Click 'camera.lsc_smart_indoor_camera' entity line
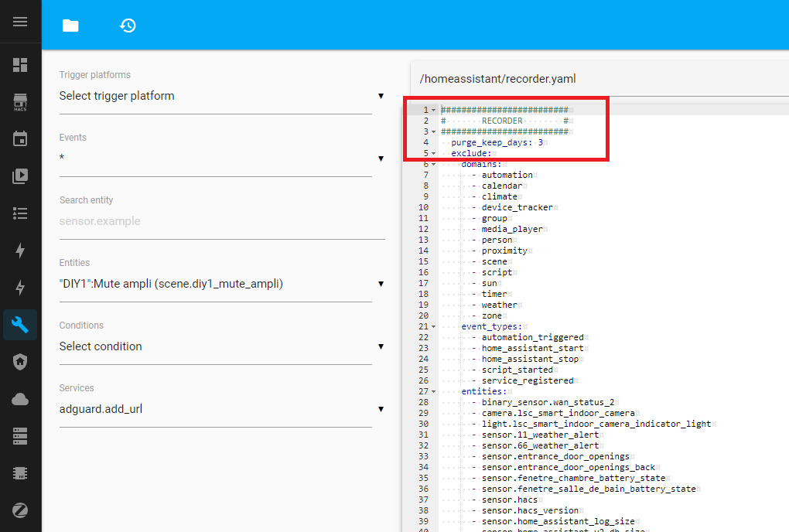The image size is (789, 532). pos(558,414)
